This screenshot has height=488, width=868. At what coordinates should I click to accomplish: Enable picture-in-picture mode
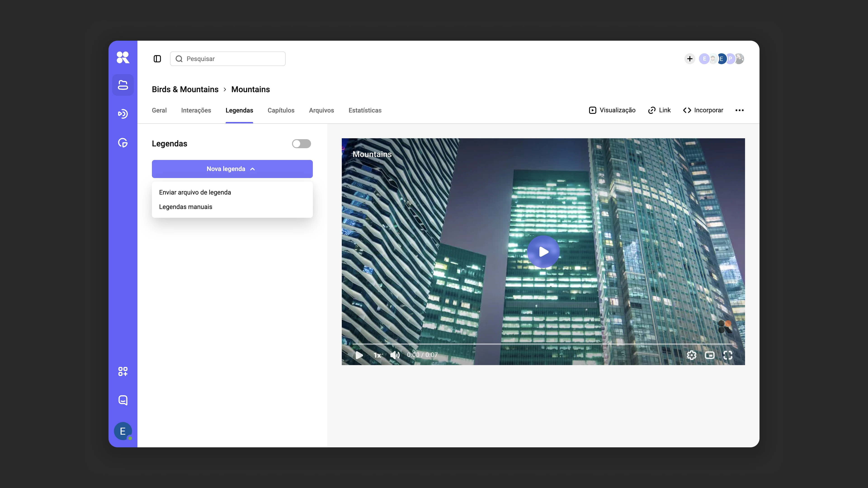click(x=710, y=355)
